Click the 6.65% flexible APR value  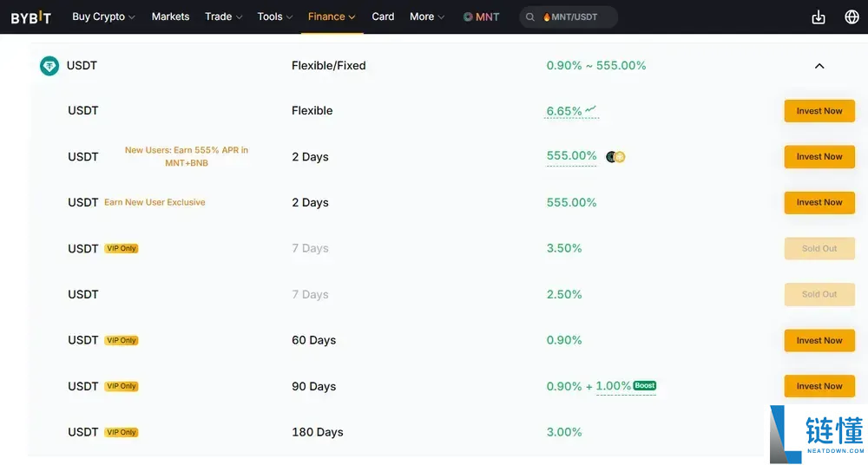click(564, 111)
